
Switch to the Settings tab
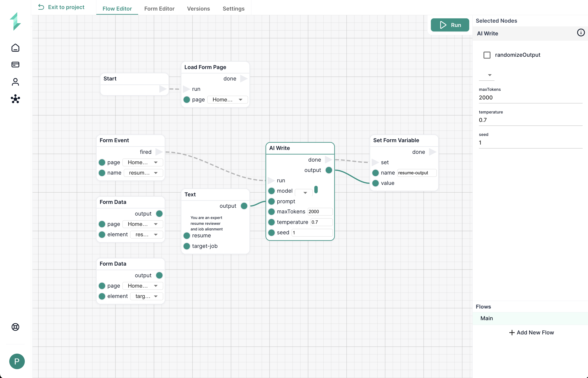click(x=233, y=9)
